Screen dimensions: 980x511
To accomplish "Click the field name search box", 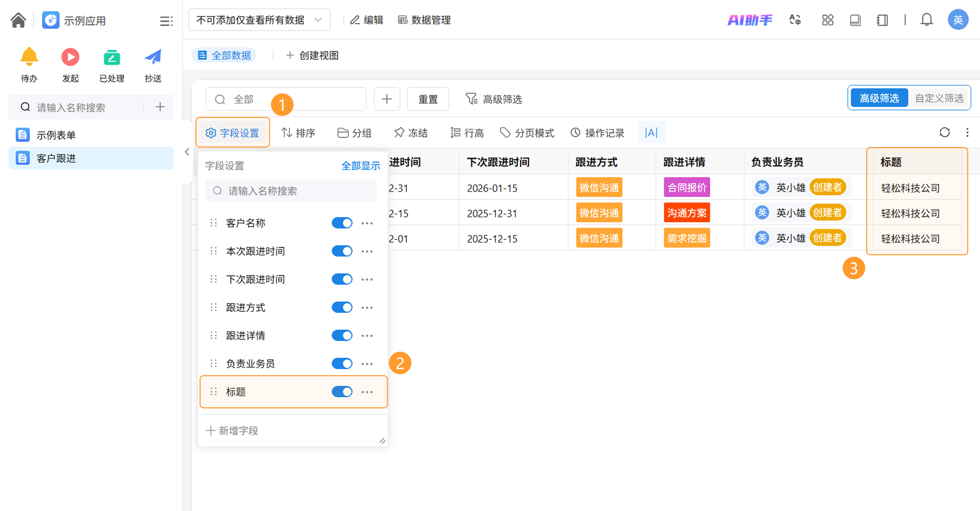I will pyautogui.click(x=291, y=191).
